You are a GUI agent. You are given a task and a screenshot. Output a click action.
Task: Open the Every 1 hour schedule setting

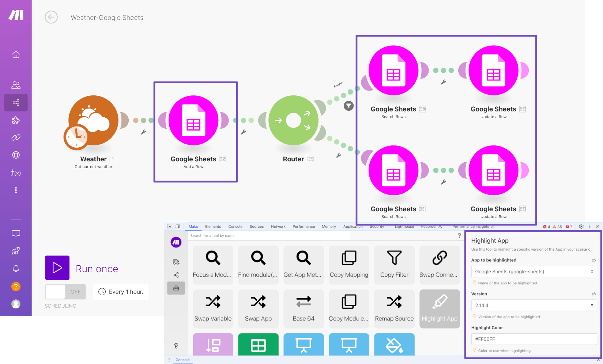point(121,292)
